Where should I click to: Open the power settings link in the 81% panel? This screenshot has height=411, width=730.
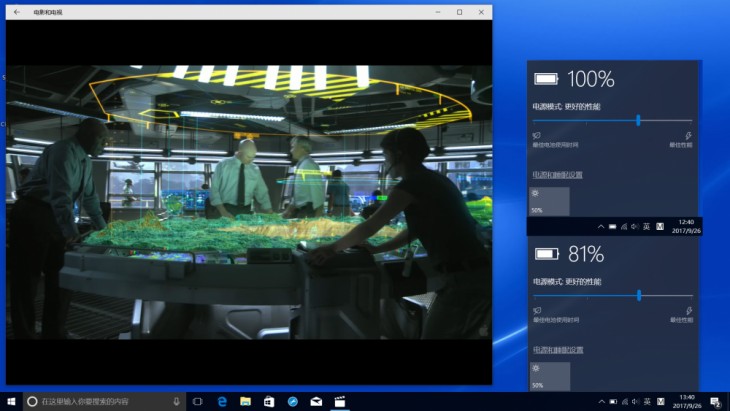(557, 349)
